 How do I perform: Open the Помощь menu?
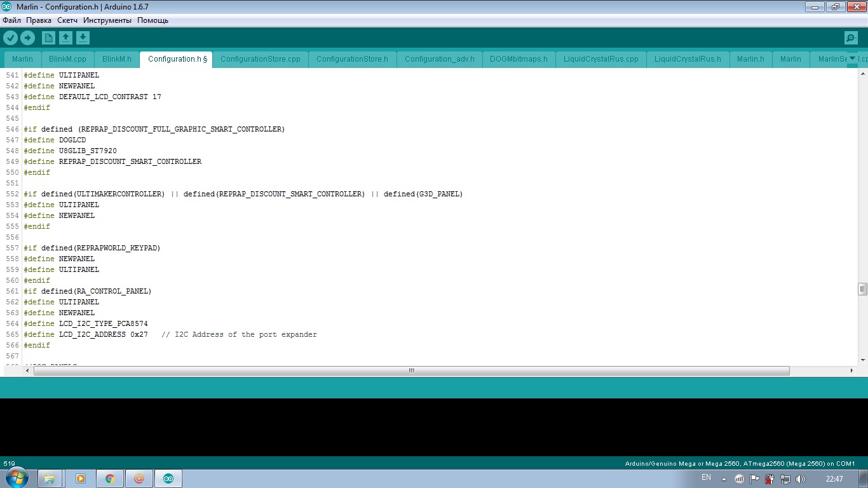coord(153,20)
